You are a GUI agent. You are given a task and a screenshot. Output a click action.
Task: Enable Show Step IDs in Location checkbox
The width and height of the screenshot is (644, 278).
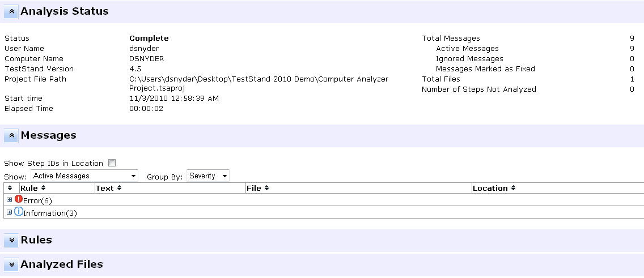coord(112,163)
